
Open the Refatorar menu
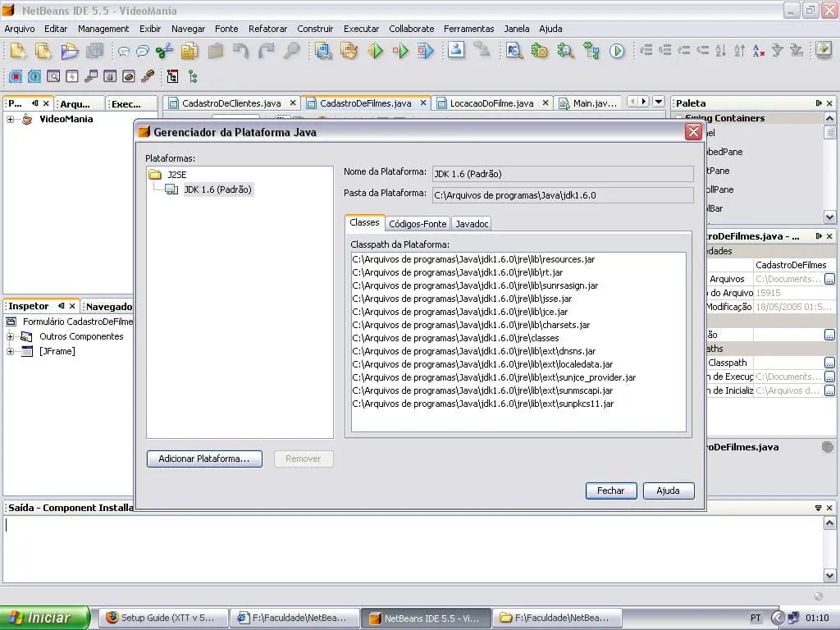tap(267, 29)
